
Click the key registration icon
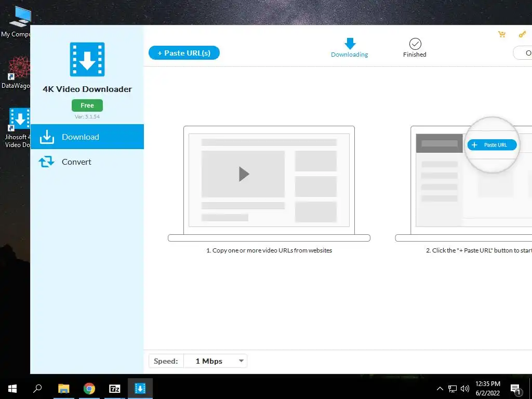coord(522,34)
